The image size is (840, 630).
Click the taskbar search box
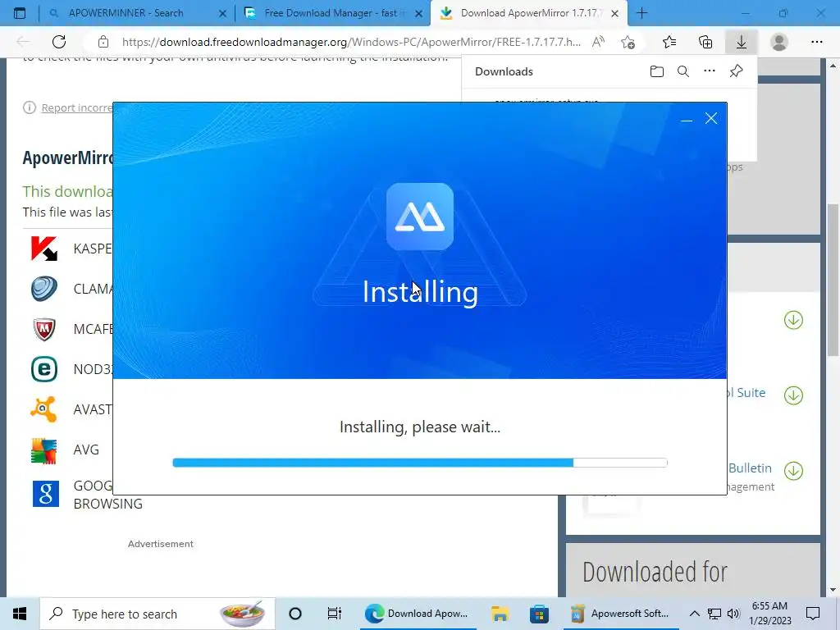157,614
